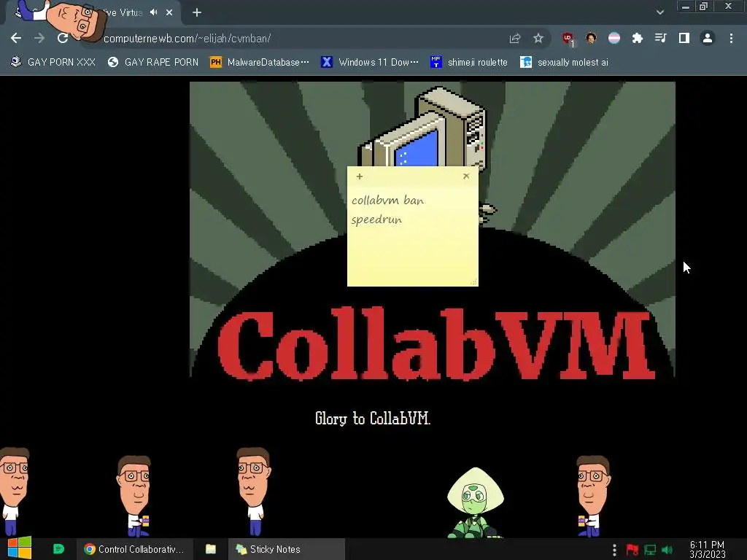Click the striped pink-blue round extension icon

614,38
